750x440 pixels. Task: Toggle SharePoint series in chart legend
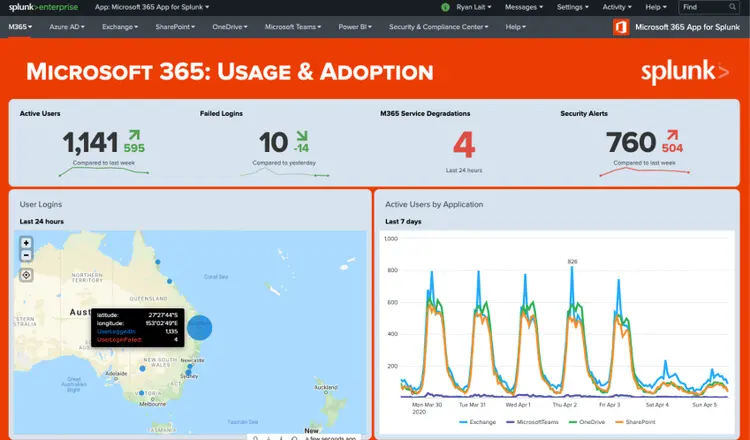(635, 422)
